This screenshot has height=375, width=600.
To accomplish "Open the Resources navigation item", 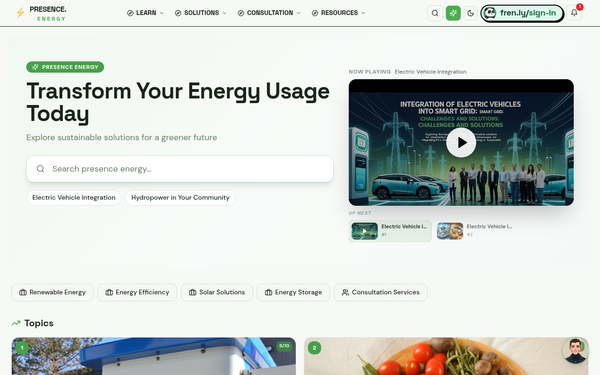I will (x=339, y=13).
